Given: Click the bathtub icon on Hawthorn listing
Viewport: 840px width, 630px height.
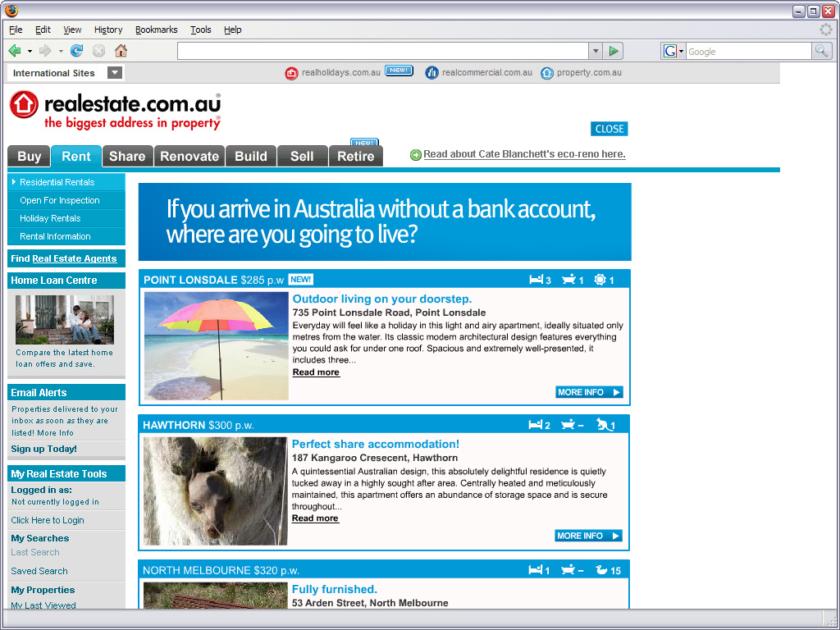Looking at the screenshot, I should pos(568,425).
